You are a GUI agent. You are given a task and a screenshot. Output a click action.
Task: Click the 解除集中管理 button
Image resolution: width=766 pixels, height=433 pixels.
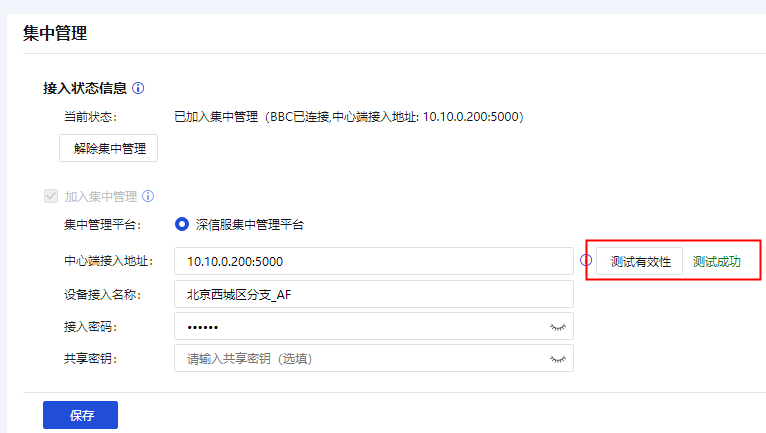coord(108,148)
